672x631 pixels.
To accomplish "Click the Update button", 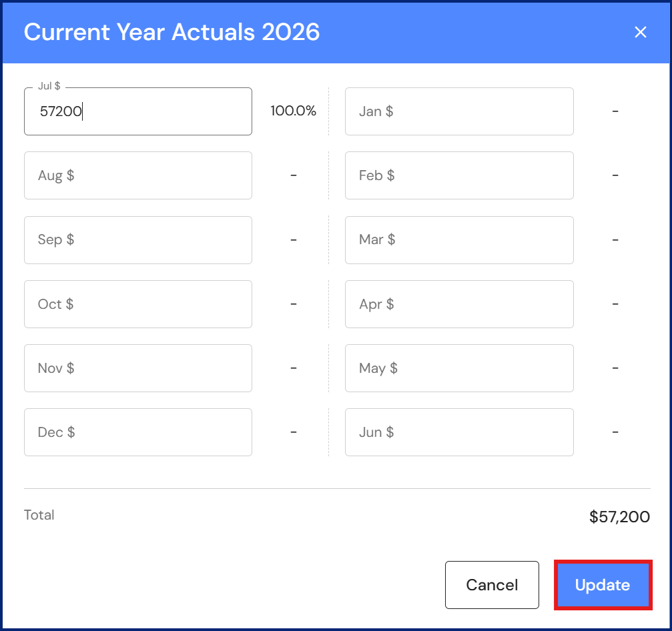I will [603, 585].
